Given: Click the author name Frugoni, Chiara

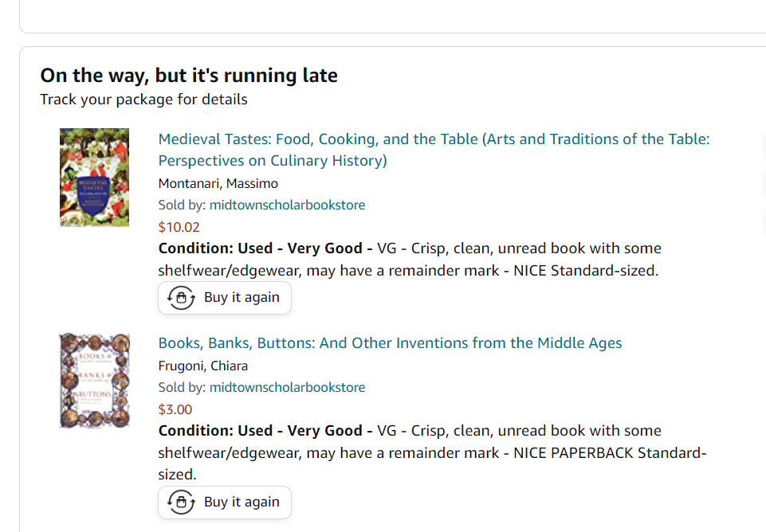Looking at the screenshot, I should [x=202, y=366].
